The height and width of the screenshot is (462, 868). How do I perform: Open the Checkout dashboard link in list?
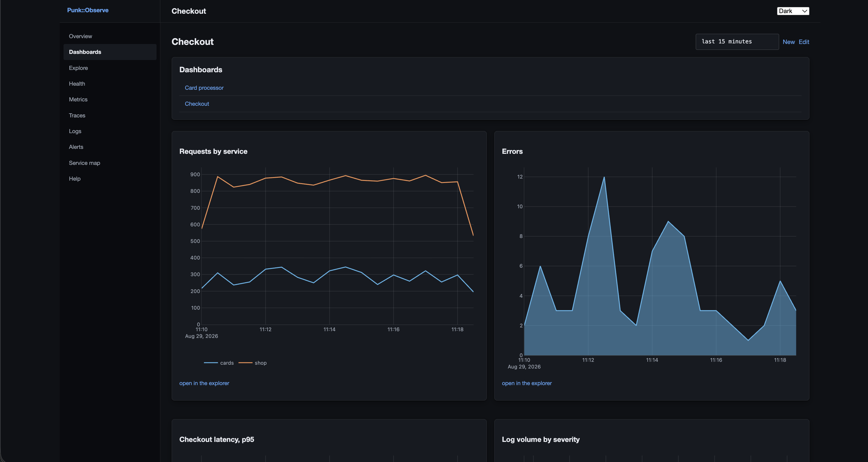(197, 104)
